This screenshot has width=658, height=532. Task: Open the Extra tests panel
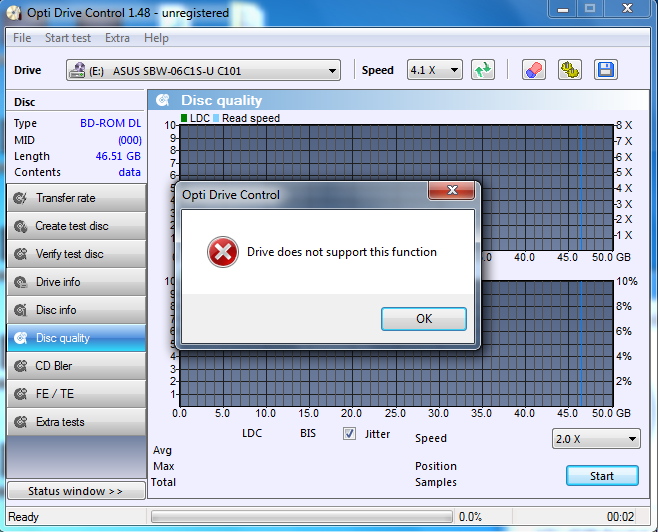tap(76, 422)
